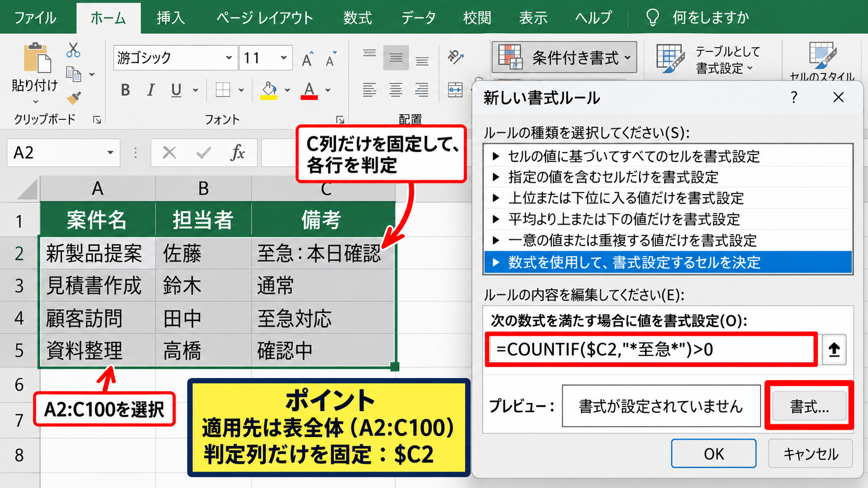Increase font size with large A

[308, 59]
